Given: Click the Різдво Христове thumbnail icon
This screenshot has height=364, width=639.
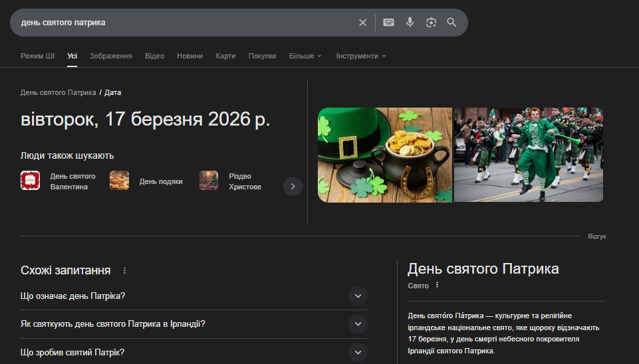Looking at the screenshot, I should (209, 181).
